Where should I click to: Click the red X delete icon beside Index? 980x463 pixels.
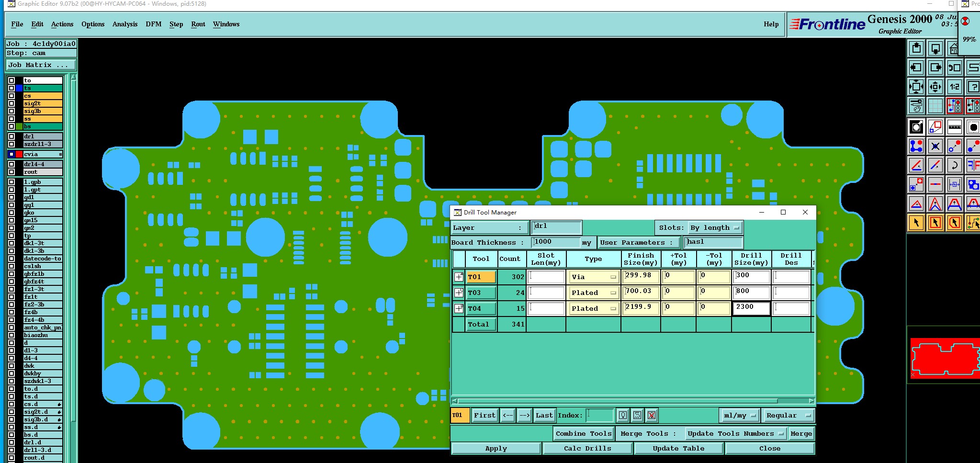pyautogui.click(x=652, y=415)
